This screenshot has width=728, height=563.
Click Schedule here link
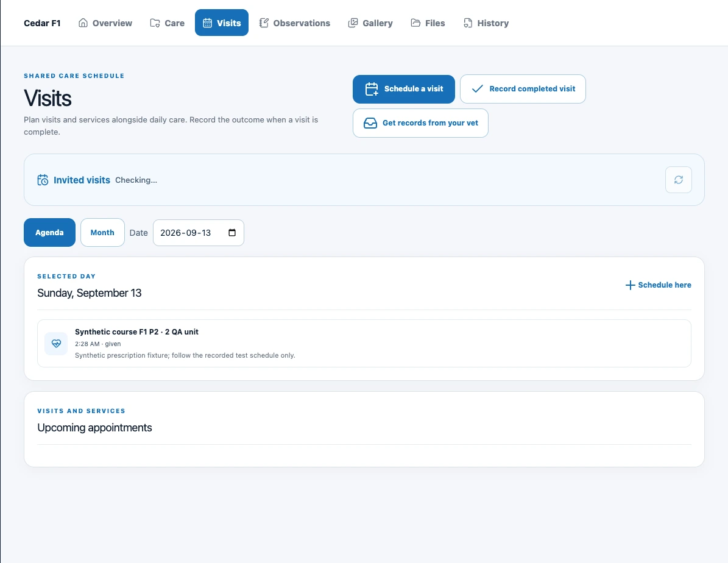pos(659,285)
